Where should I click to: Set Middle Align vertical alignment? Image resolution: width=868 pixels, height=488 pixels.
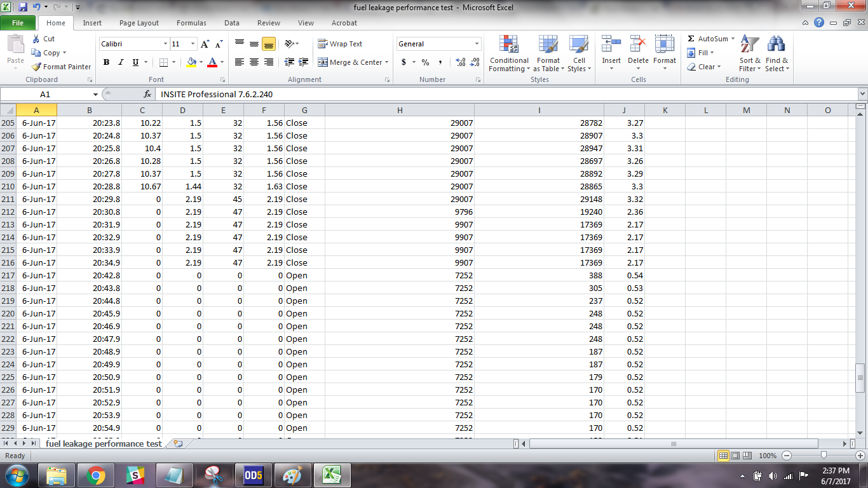(254, 43)
